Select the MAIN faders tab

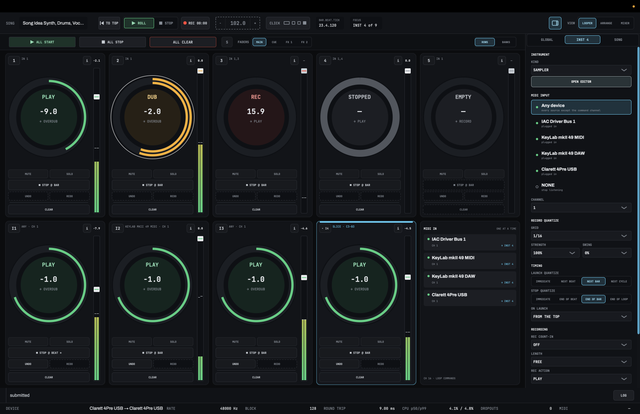pos(259,42)
